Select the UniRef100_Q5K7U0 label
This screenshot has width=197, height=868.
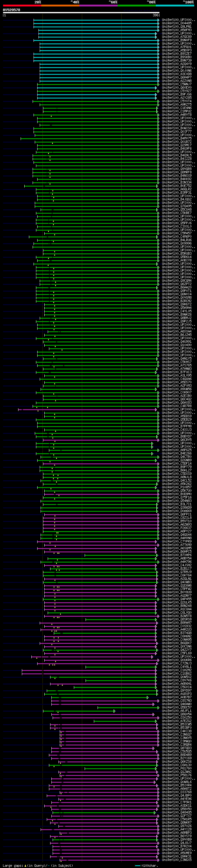177,491
